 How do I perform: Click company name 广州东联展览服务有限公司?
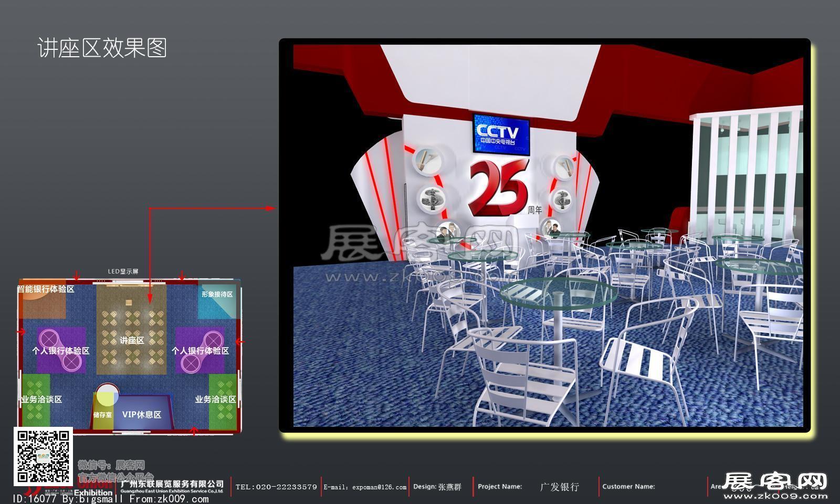pos(172,484)
